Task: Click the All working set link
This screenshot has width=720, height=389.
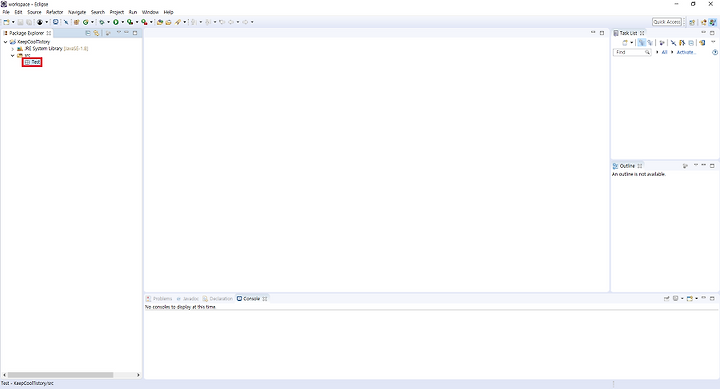Action: [664, 52]
